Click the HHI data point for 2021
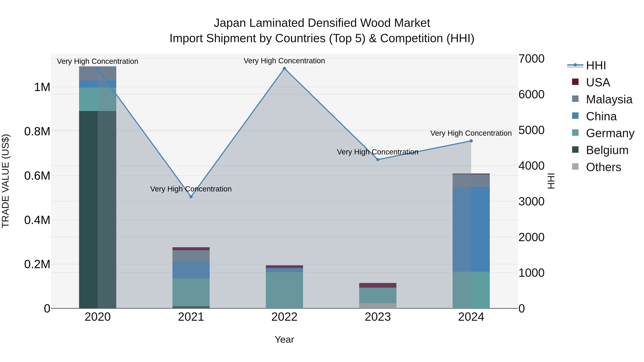The image size is (644, 362). click(x=191, y=197)
